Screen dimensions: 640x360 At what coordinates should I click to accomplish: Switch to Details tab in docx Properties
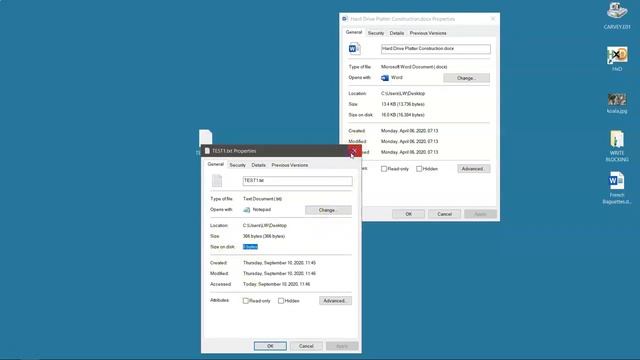coord(396,33)
